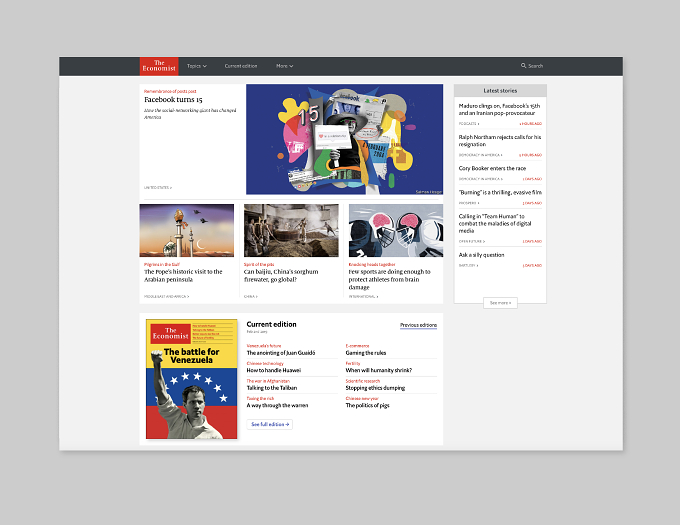Open the Topics dropdown menu

196,66
